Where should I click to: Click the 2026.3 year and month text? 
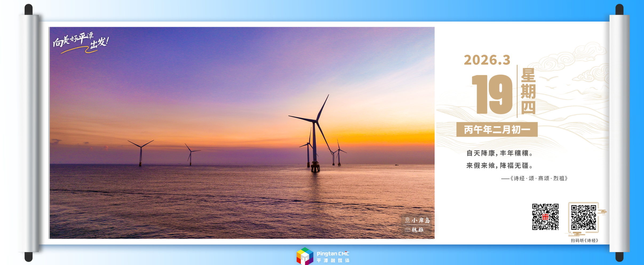tap(487, 60)
